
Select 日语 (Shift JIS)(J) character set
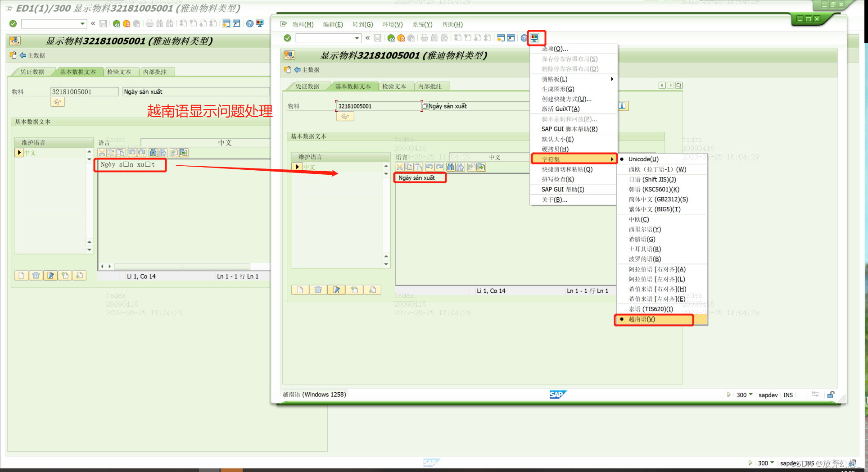pyautogui.click(x=662, y=179)
